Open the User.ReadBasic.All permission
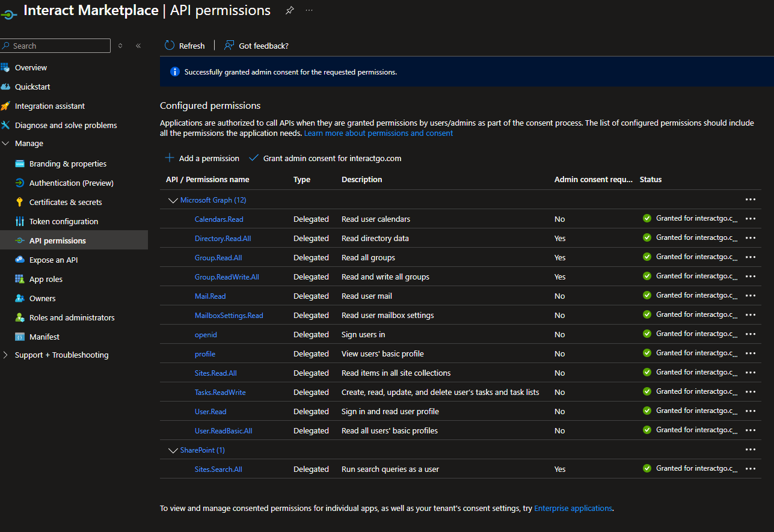The image size is (774, 532). [224, 430]
